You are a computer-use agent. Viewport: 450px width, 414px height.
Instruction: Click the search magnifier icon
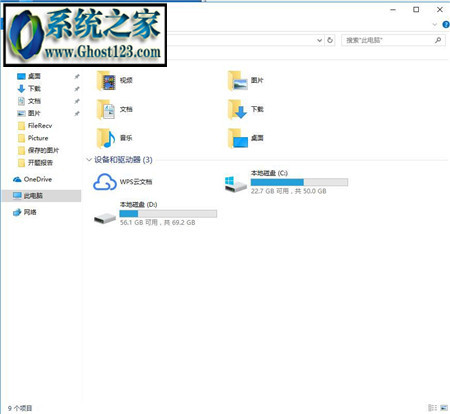pyautogui.click(x=438, y=40)
